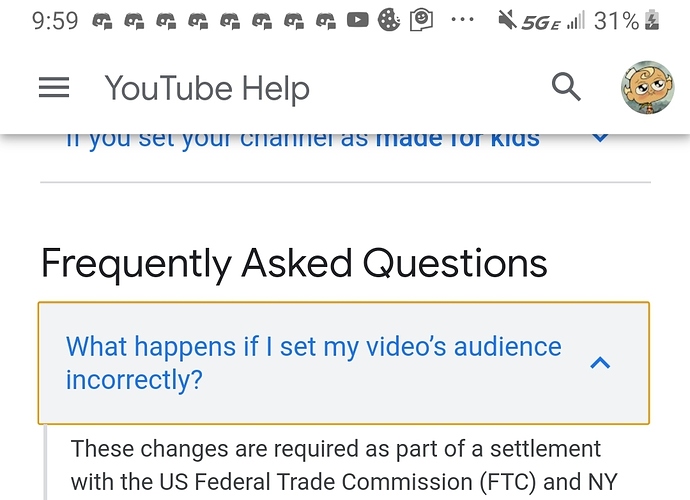
Task: Tap the leftmost Discord notification icon
Action: pos(102,21)
